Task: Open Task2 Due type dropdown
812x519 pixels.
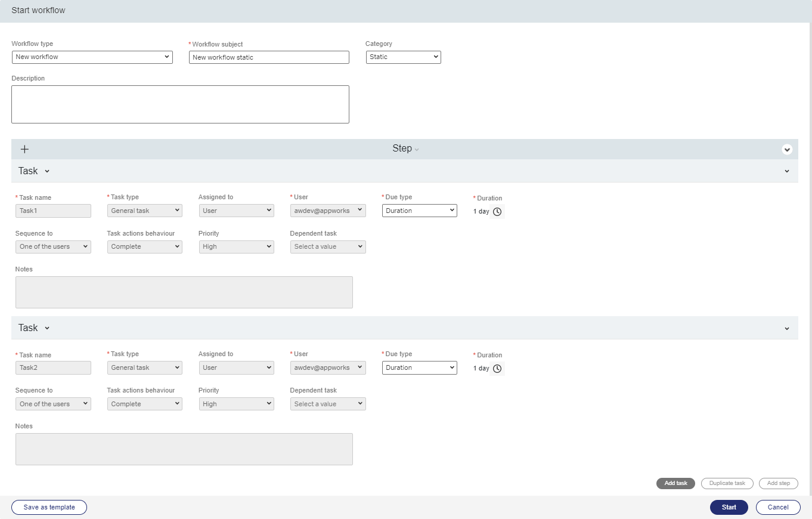Action: coord(419,368)
